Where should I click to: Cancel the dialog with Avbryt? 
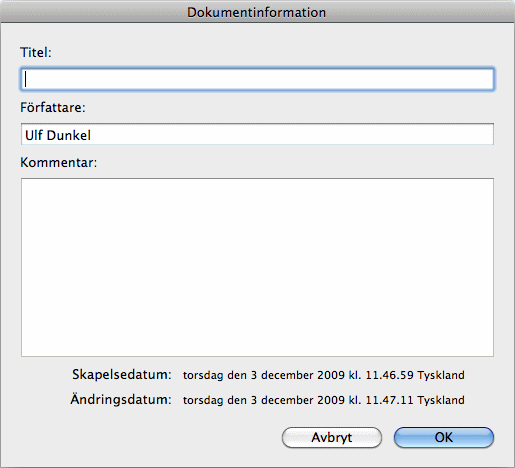coord(332,437)
